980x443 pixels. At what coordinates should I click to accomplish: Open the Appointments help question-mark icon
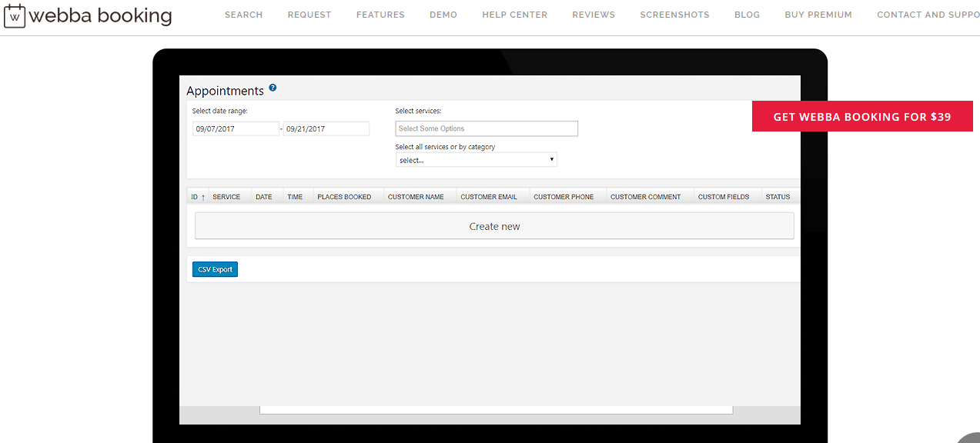click(273, 88)
